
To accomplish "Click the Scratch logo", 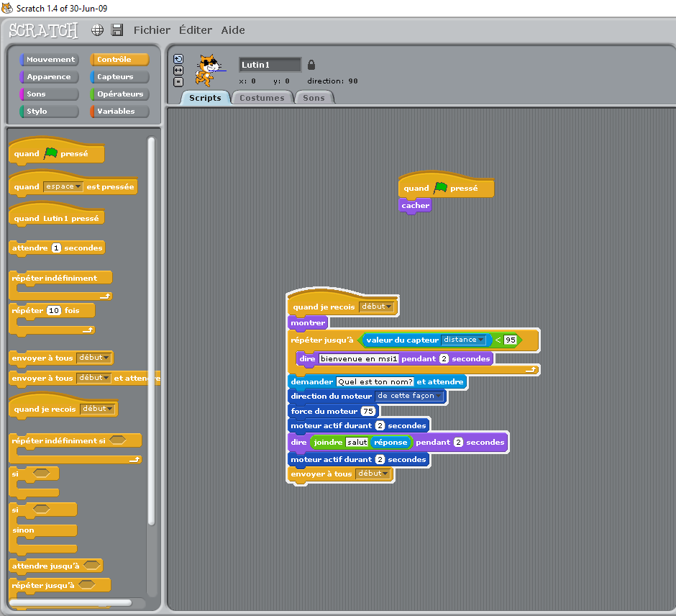I will click(x=44, y=30).
